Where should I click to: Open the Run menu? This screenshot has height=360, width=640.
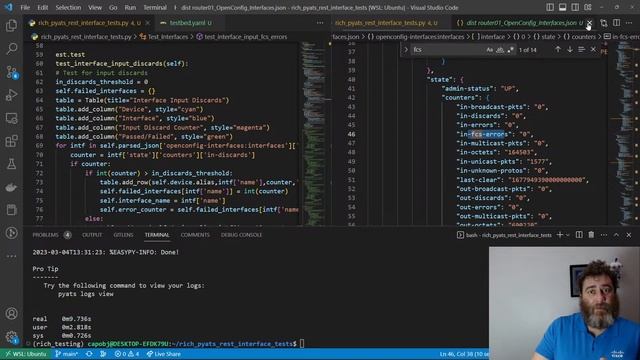pyautogui.click(x=130, y=7)
